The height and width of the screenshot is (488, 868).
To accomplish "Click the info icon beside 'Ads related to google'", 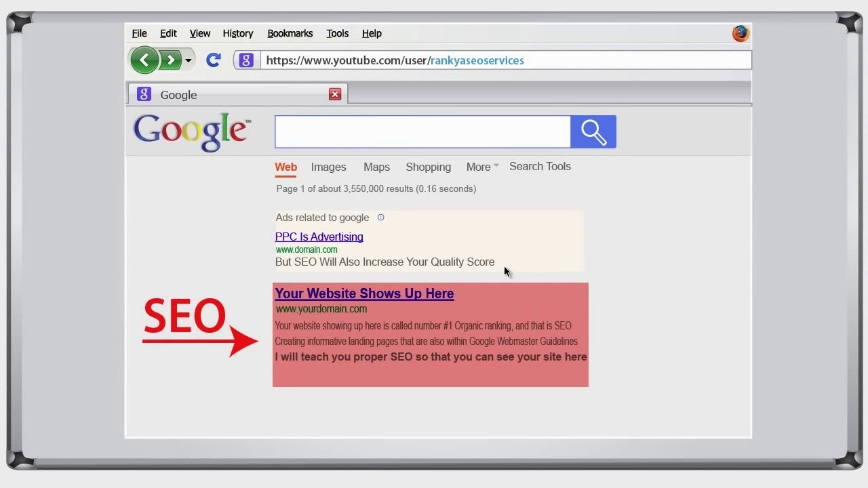I will pos(380,218).
